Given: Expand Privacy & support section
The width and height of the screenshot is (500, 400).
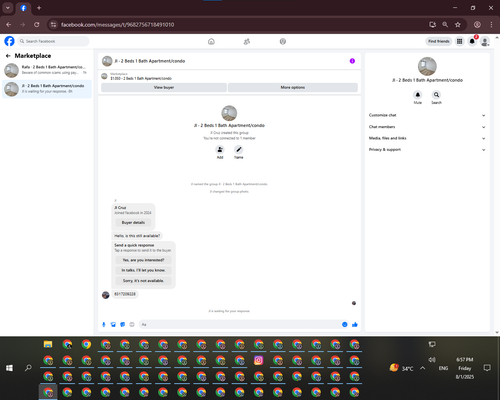Looking at the screenshot, I should [427, 150].
